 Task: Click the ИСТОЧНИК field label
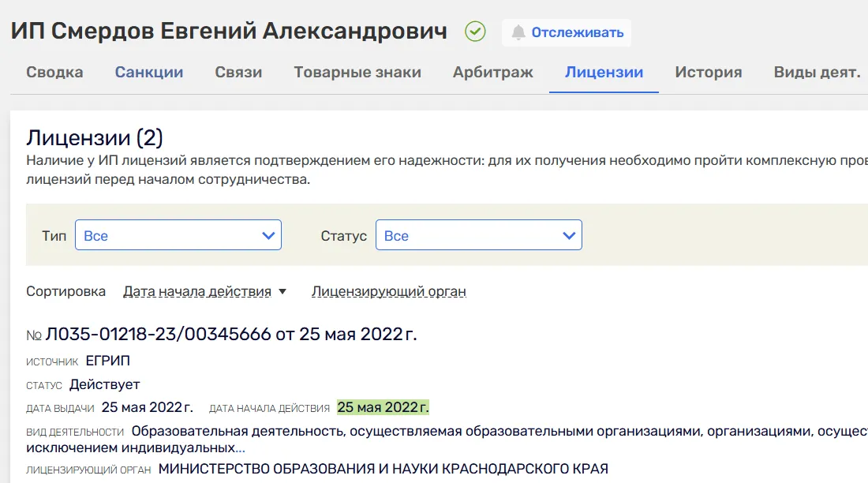coord(52,361)
